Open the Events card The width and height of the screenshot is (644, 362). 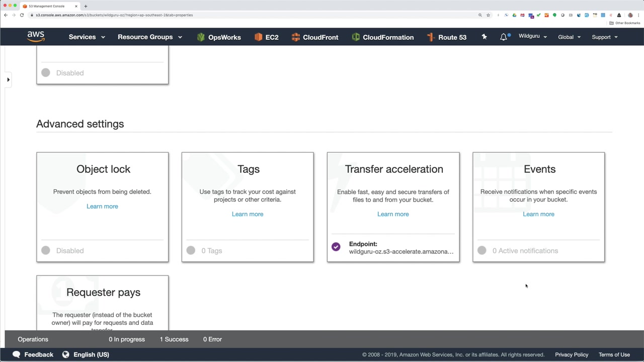click(x=538, y=207)
